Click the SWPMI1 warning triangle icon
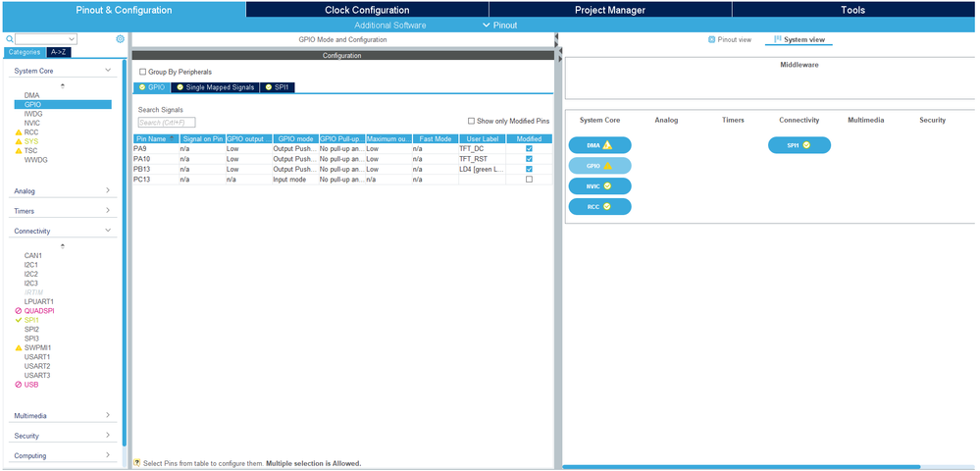The width and height of the screenshot is (980, 471). coord(18,347)
